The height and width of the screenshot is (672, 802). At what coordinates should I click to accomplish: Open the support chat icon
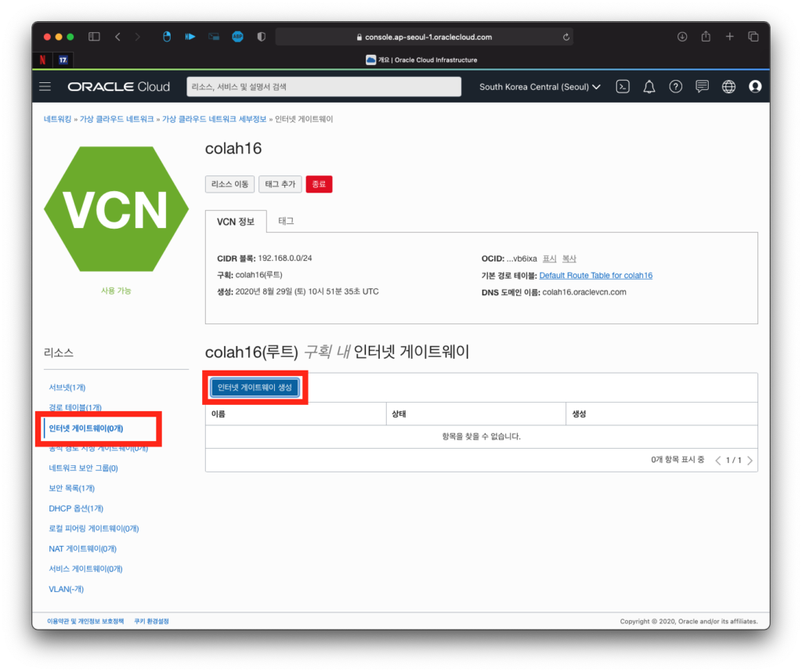702,87
